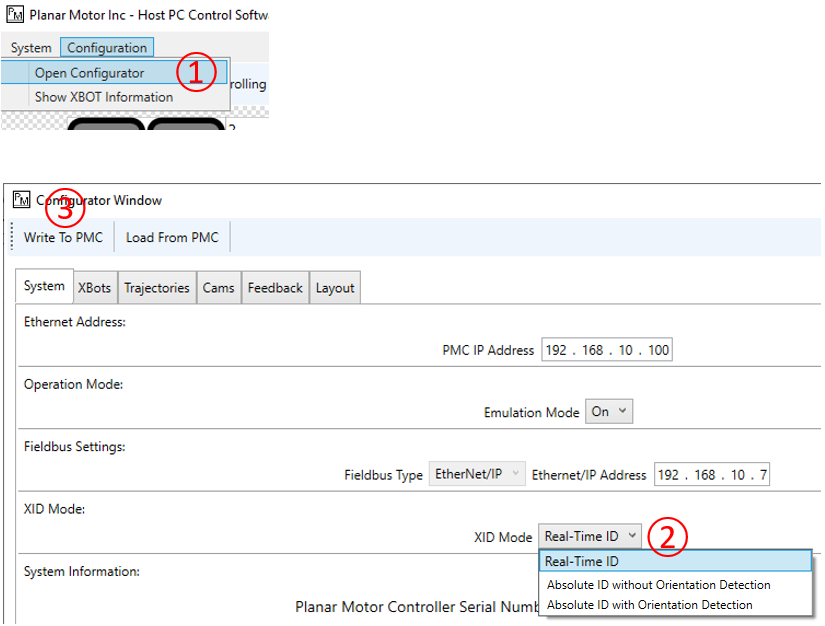Expand the Fieldbus Type dropdown
The height and width of the screenshot is (626, 825).
(x=477, y=474)
